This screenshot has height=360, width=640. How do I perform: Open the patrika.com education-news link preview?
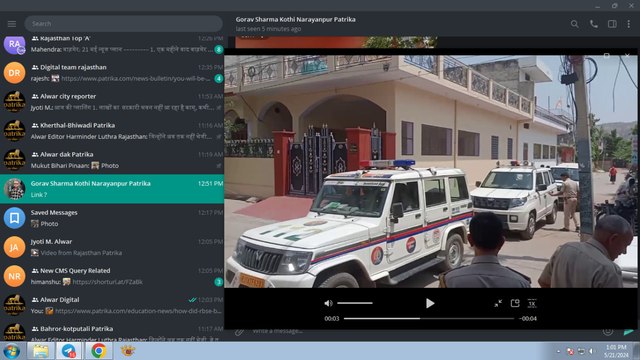138,311
